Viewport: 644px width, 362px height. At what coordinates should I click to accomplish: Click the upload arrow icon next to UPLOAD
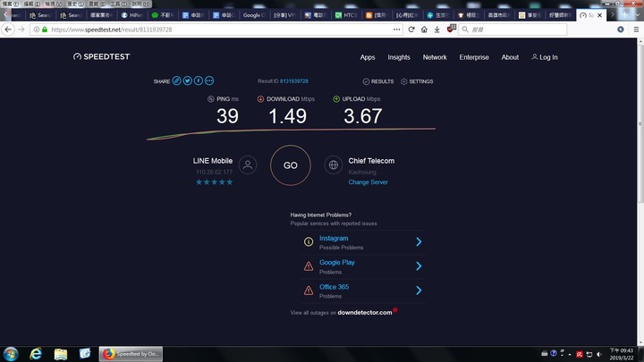point(336,99)
